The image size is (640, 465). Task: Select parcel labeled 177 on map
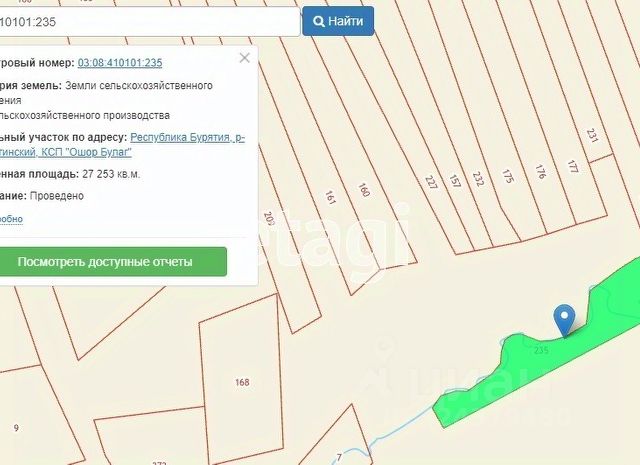[573, 167]
